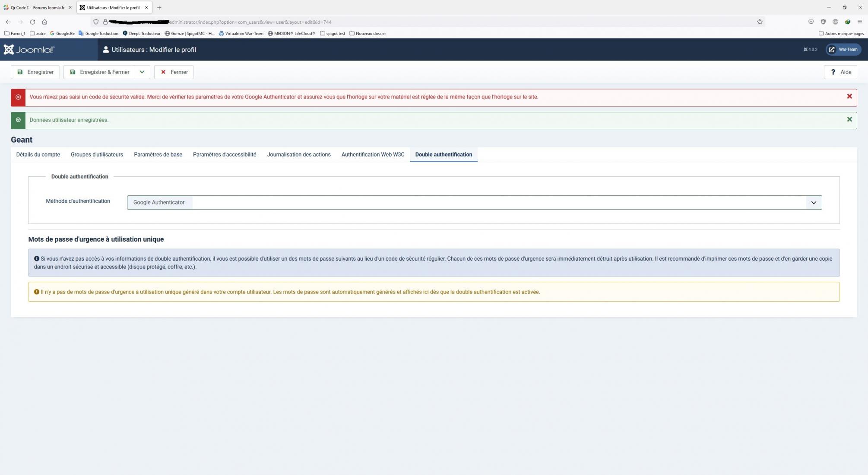Click the Joomla 4.0.2 version indicator
This screenshot has height=475, width=868.
pyautogui.click(x=810, y=50)
